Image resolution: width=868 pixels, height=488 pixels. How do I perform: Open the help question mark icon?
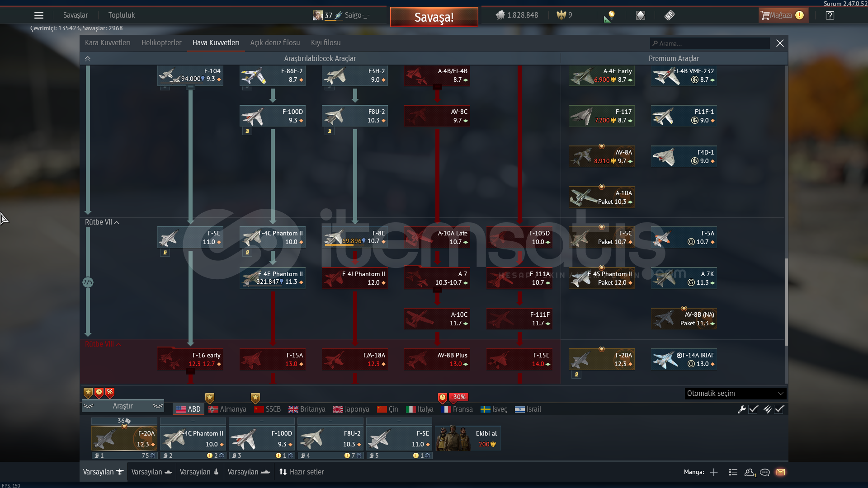(830, 15)
